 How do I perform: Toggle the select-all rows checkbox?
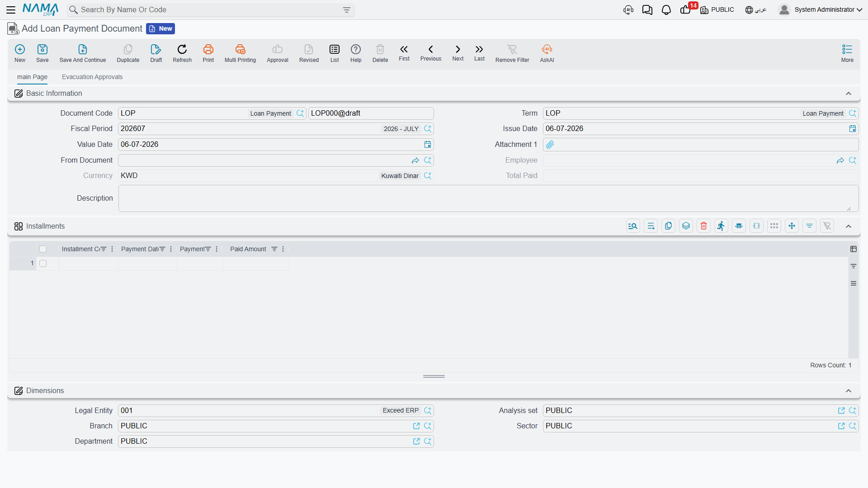point(43,249)
